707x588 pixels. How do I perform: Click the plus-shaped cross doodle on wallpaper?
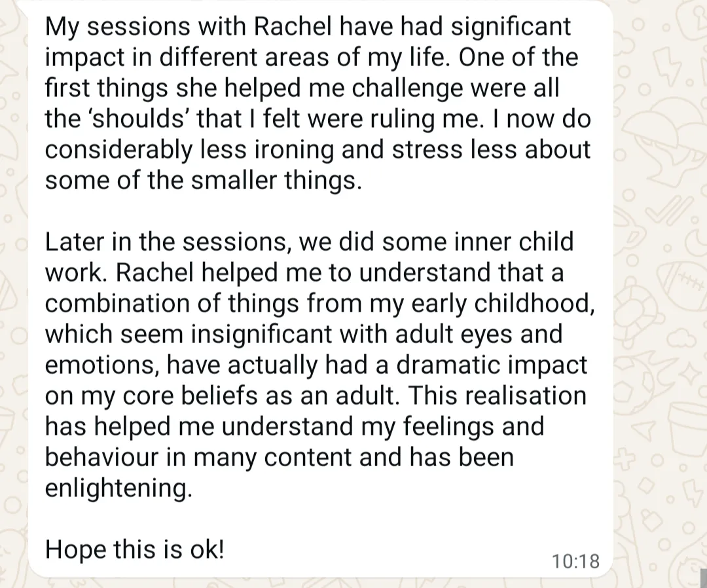click(625, 457)
